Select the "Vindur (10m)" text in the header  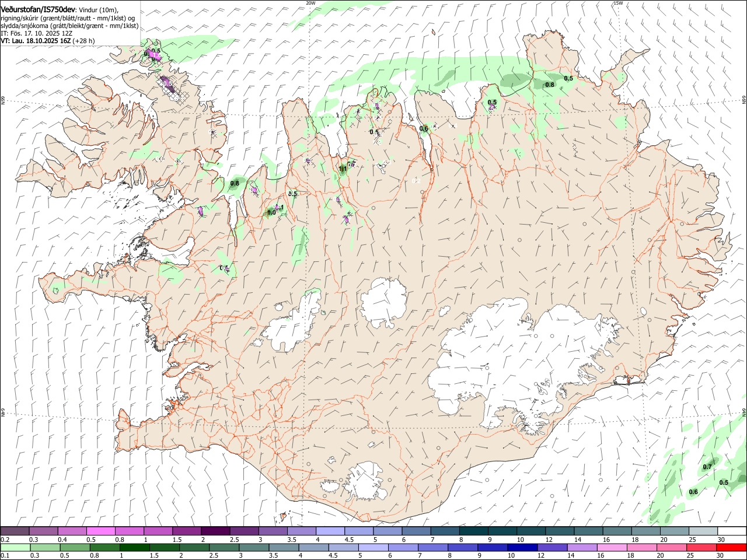tap(99, 10)
